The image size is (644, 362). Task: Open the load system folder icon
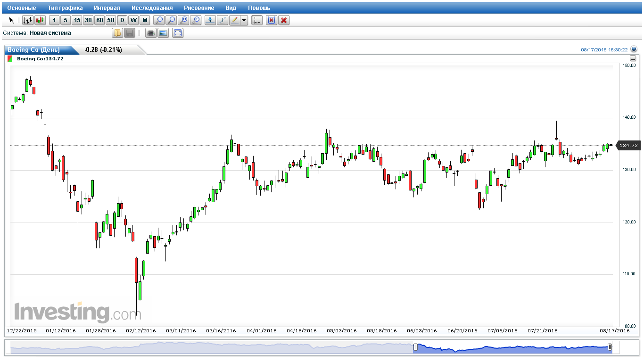click(x=117, y=33)
